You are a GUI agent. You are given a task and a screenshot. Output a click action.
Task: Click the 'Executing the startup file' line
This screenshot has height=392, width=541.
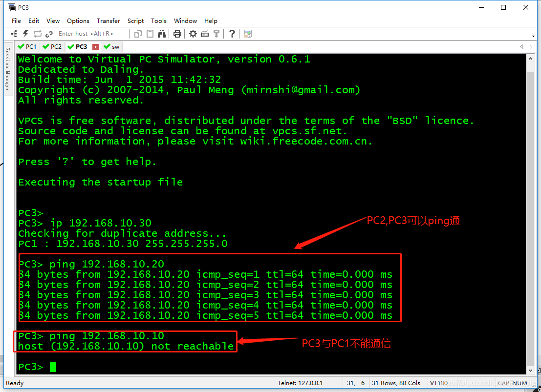coord(100,182)
